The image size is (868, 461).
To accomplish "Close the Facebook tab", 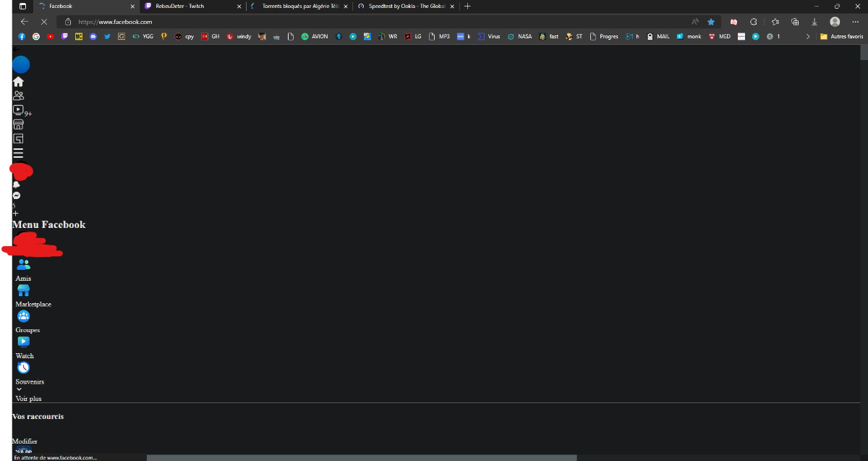I will [x=132, y=6].
